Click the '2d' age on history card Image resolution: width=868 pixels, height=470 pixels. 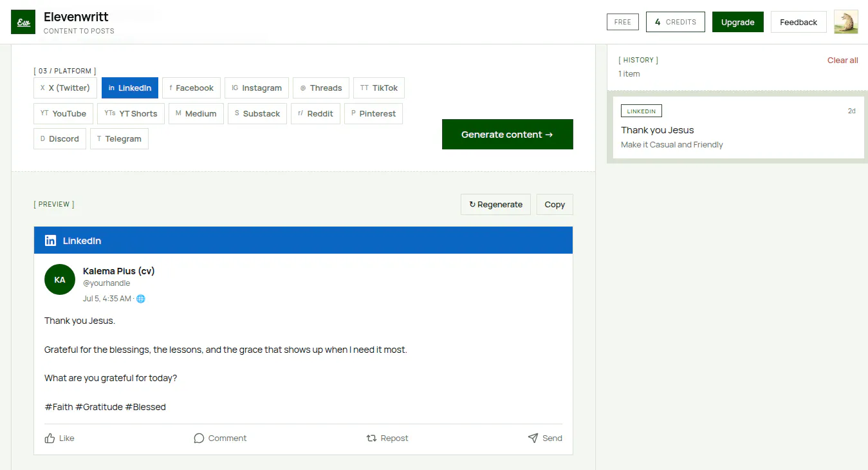(852, 111)
